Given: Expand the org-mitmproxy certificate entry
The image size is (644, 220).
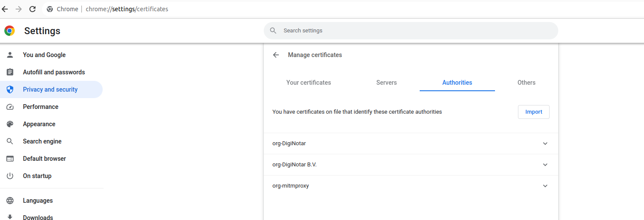Looking at the screenshot, I should 545,186.
